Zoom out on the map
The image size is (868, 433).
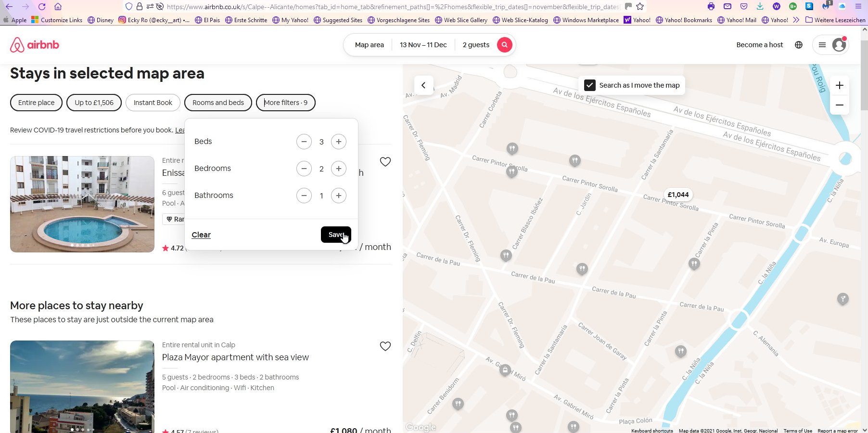pyautogui.click(x=839, y=105)
